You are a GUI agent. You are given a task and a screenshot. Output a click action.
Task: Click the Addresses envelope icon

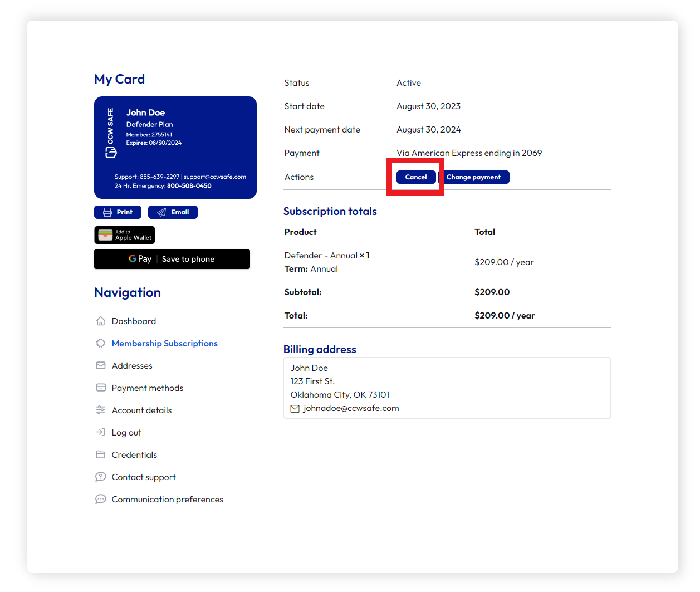(x=101, y=365)
